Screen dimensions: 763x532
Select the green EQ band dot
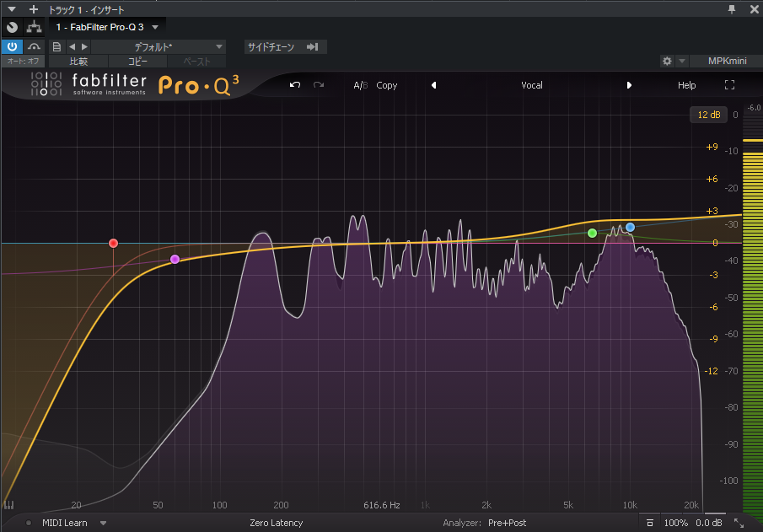pyautogui.click(x=592, y=234)
